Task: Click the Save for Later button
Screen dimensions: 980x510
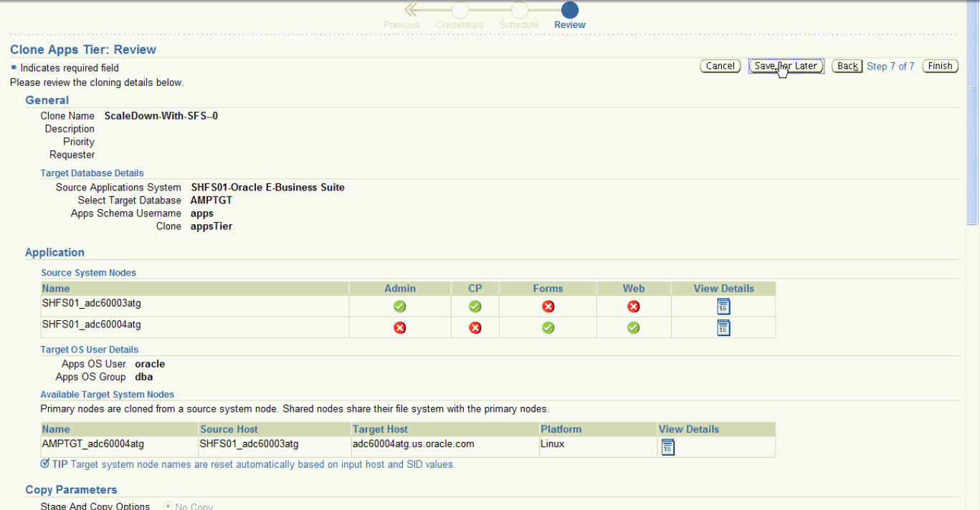Action: tap(786, 66)
